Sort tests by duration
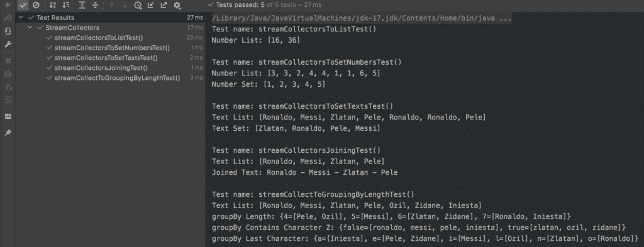644x247 pixels. coord(65,5)
